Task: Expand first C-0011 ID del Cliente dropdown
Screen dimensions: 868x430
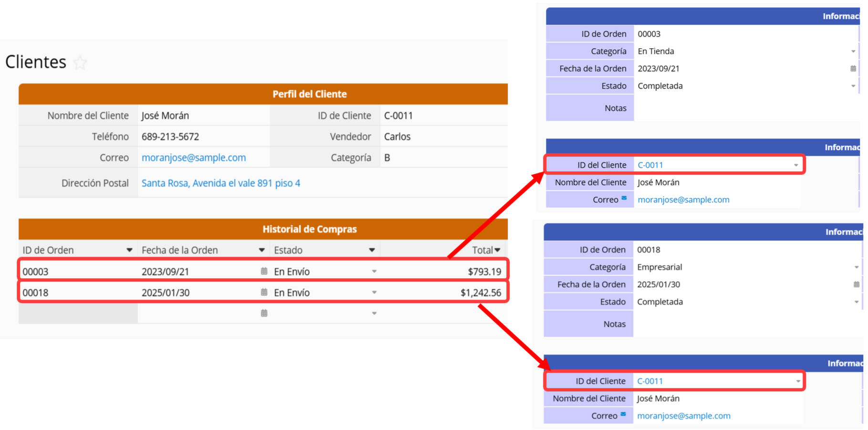Action: pyautogui.click(x=796, y=165)
